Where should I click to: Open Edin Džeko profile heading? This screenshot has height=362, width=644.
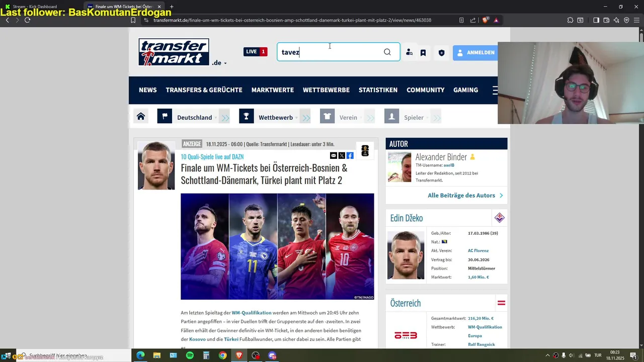(x=407, y=218)
